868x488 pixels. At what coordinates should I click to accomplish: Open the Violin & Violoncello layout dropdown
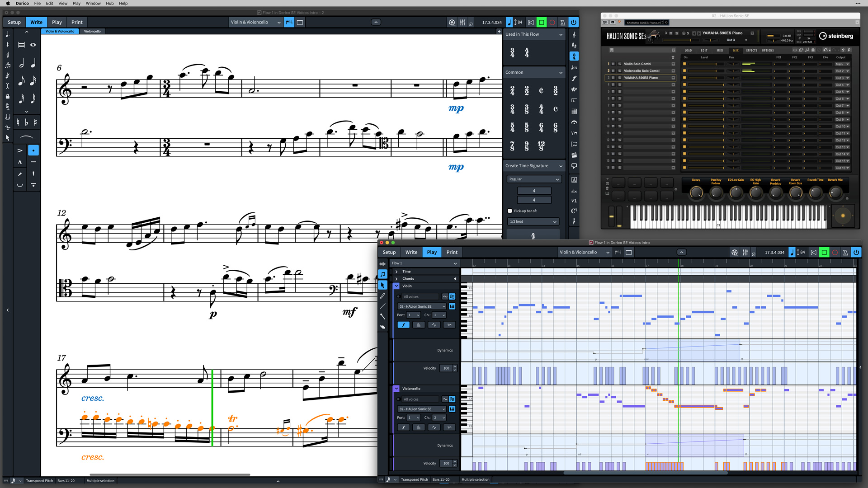255,22
